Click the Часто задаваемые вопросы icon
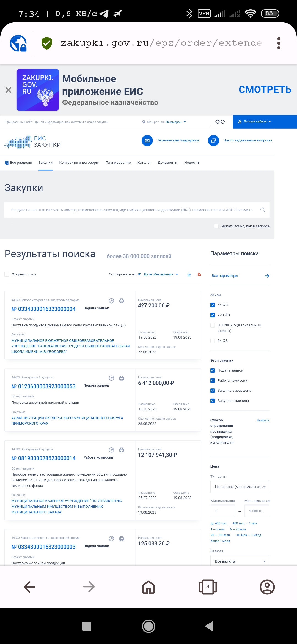The height and width of the screenshot is (644, 297). [x=213, y=140]
